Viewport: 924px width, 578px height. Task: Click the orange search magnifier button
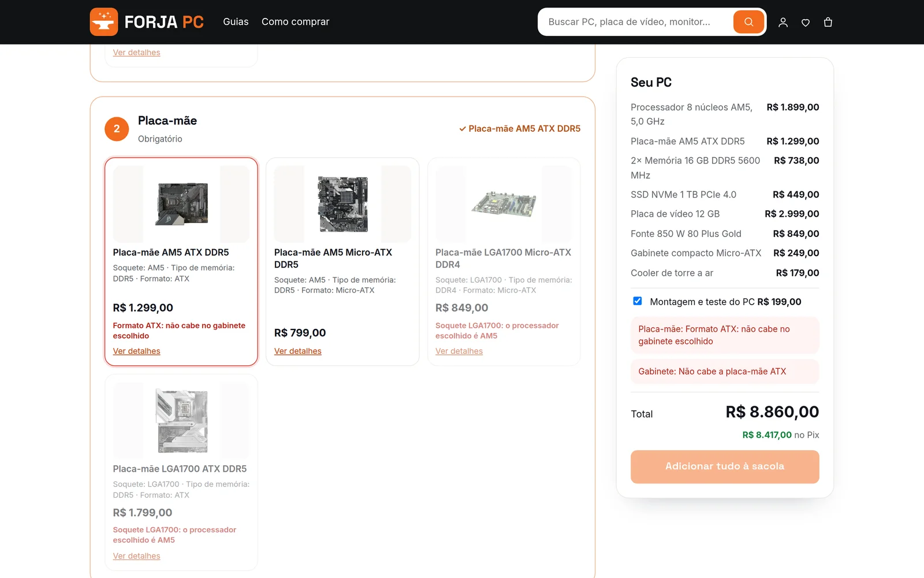[x=748, y=22]
